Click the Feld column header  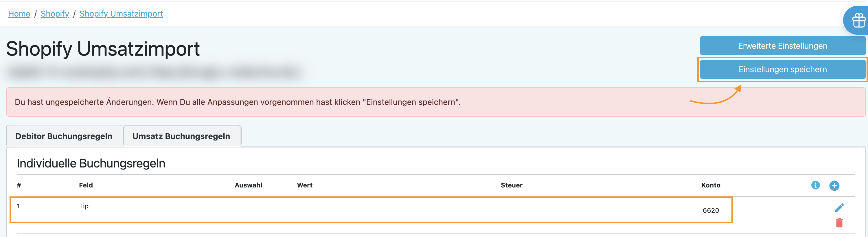point(86,185)
